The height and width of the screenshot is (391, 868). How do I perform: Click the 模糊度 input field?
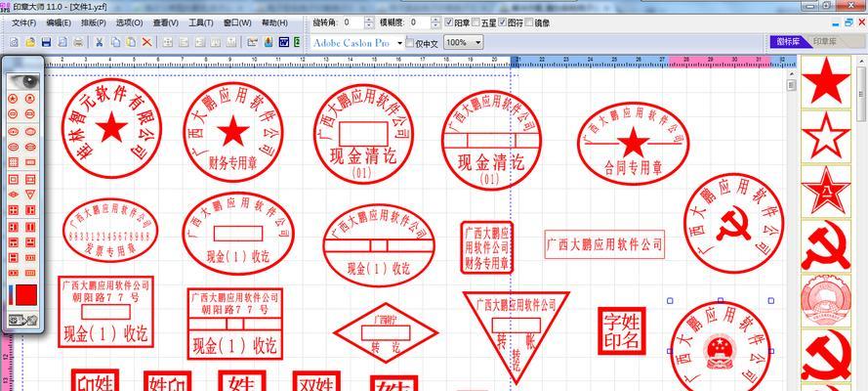420,22
